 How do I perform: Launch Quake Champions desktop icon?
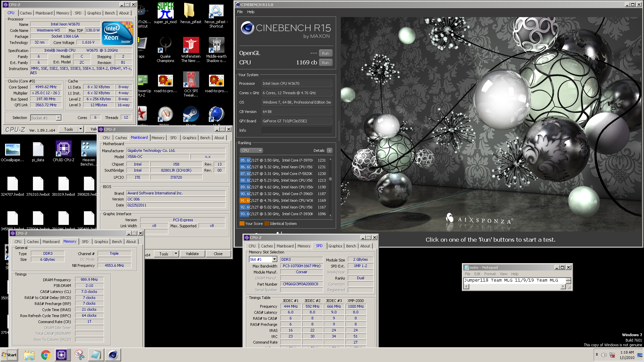[x=165, y=50]
